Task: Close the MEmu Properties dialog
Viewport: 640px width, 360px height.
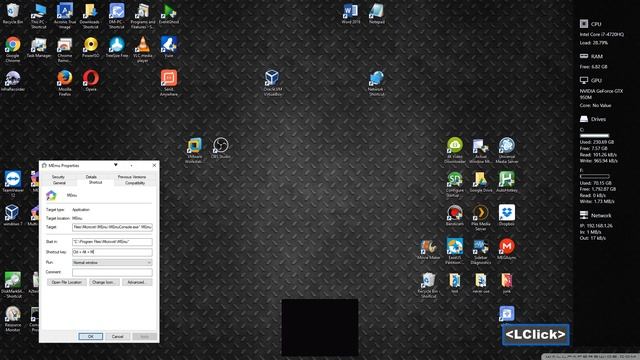Action: pos(154,165)
